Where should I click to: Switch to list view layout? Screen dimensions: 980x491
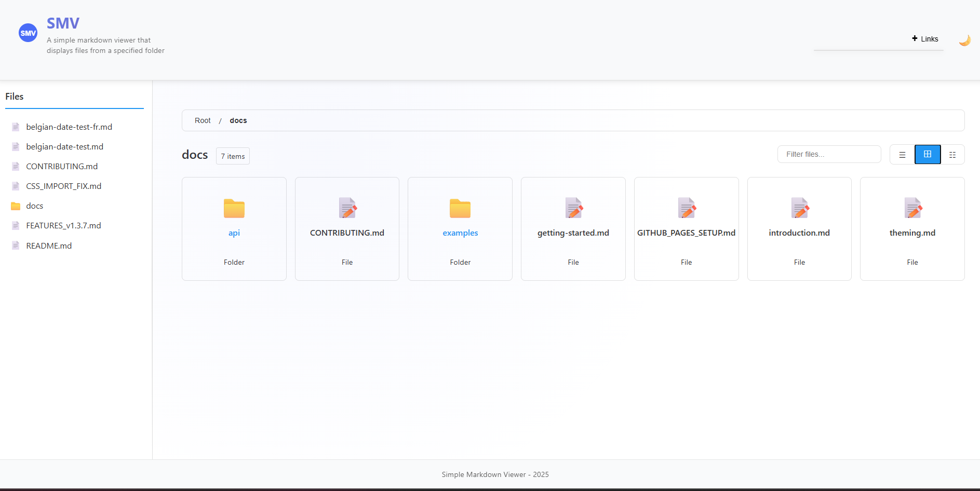click(902, 155)
